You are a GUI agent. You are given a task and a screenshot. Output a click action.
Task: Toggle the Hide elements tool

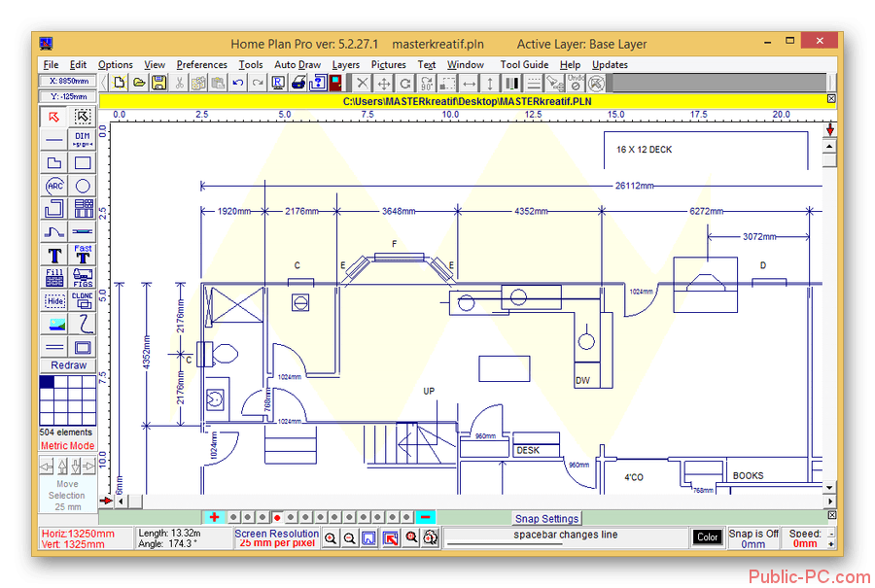coord(54,300)
